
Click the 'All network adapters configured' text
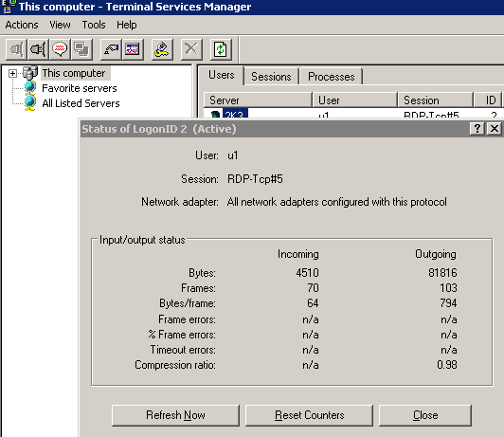click(x=337, y=202)
